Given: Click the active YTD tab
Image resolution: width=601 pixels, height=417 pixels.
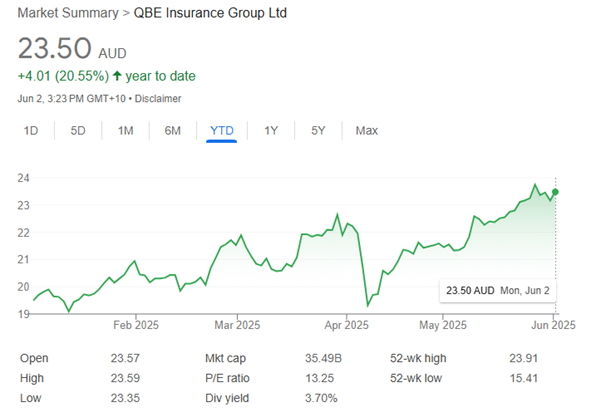Looking at the screenshot, I should pos(221,131).
